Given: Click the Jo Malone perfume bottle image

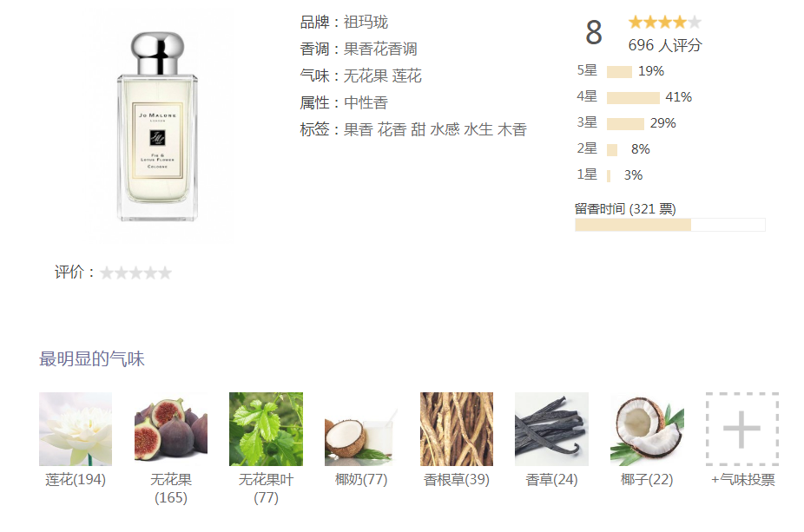Looking at the screenshot, I should coord(157,127).
